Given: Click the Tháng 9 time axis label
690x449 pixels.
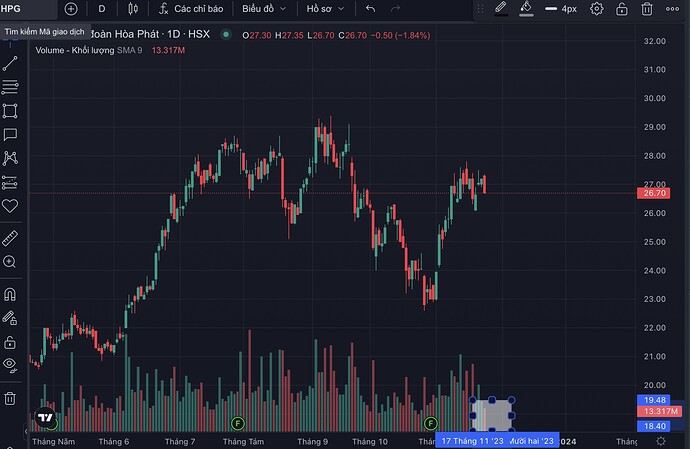Looking at the screenshot, I should (x=312, y=442).
